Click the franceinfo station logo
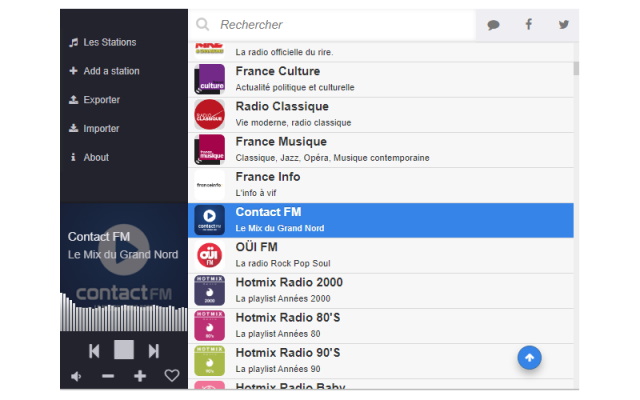The height and width of the screenshot is (400, 640). pos(209,185)
